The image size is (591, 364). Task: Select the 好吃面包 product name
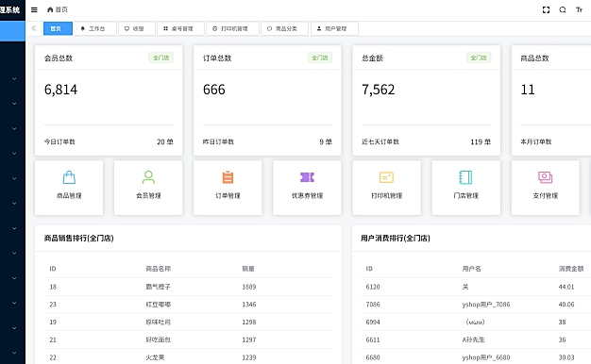[x=159, y=339]
